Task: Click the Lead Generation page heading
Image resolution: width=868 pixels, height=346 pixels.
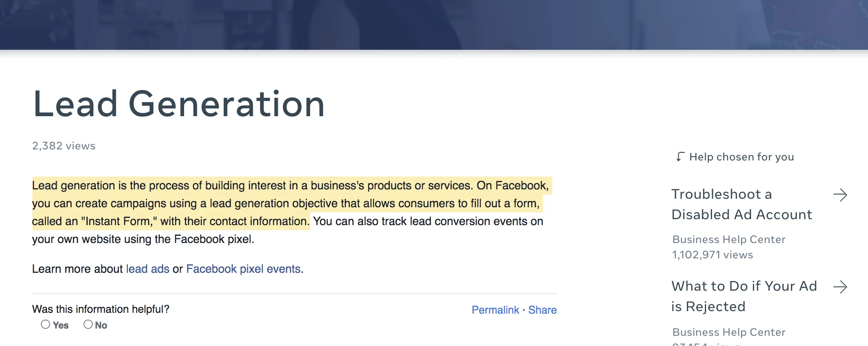Action: tap(179, 104)
